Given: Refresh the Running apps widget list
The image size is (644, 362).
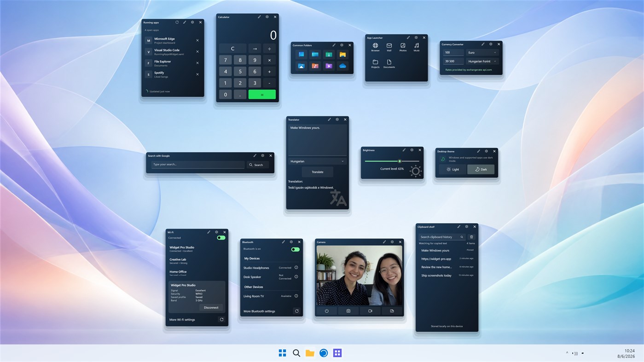Looking at the screenshot, I should [x=177, y=22].
